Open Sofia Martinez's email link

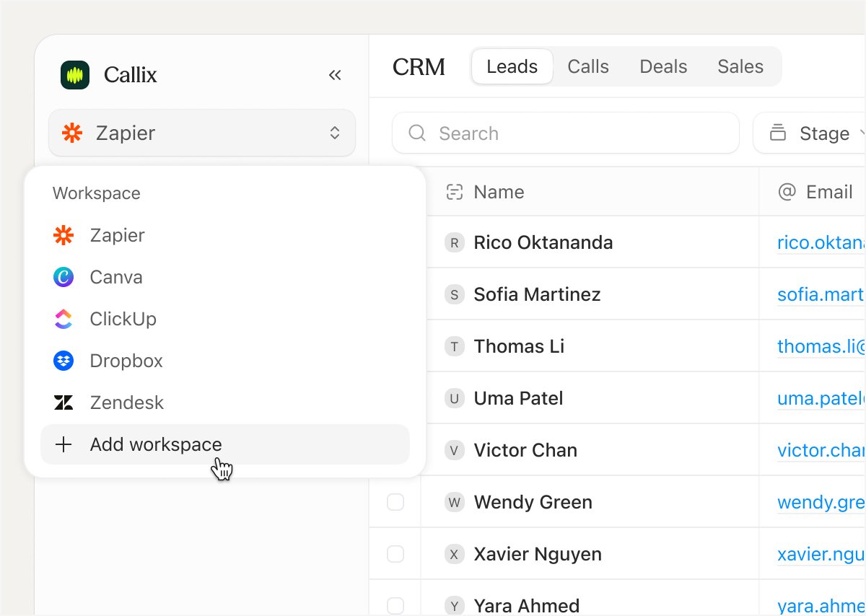821,294
